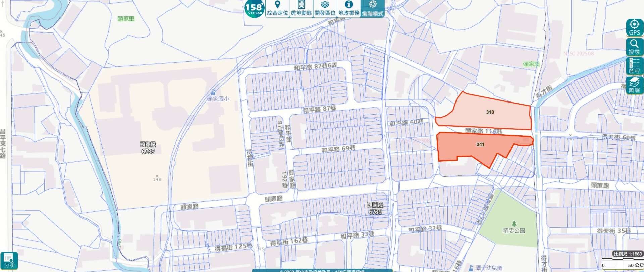Select highlighted land parcel 310
This screenshot has height=272, width=644.
(490, 112)
